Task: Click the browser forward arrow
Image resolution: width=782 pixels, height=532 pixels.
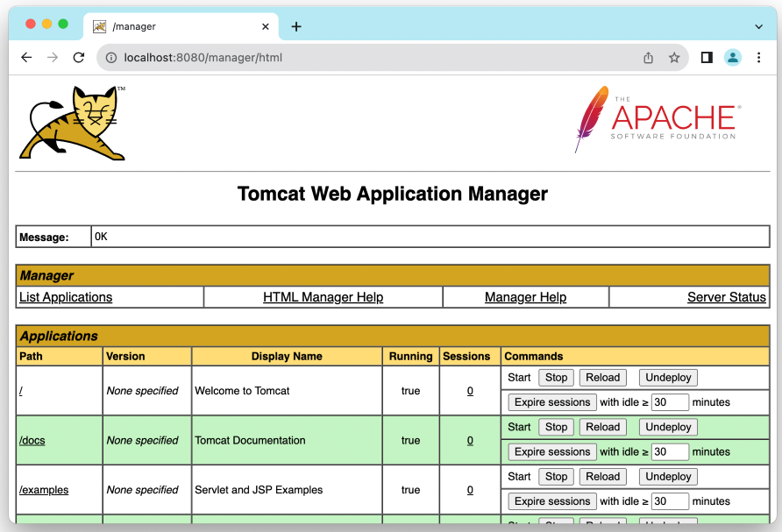Action: click(x=53, y=57)
